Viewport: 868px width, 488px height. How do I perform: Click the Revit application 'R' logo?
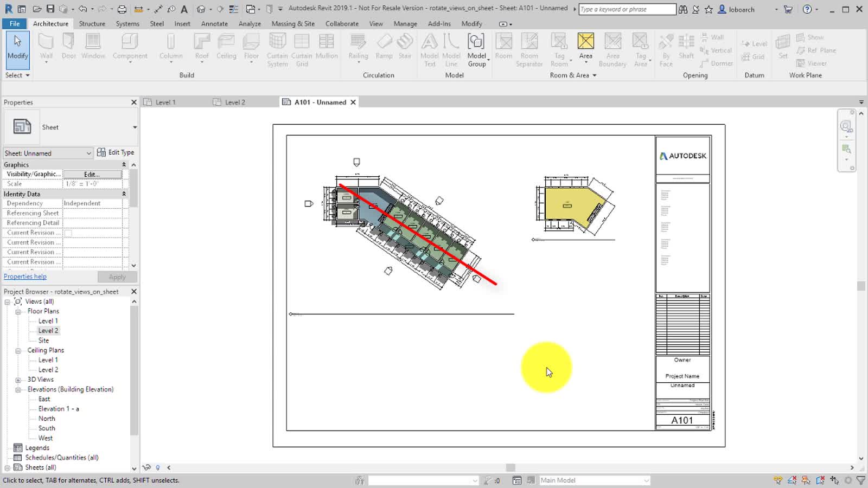pos(9,9)
